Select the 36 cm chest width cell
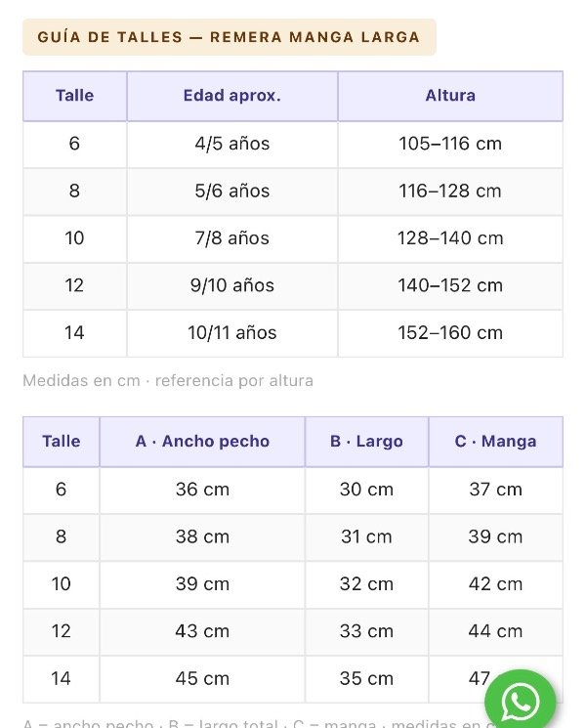586x728 pixels. click(202, 490)
